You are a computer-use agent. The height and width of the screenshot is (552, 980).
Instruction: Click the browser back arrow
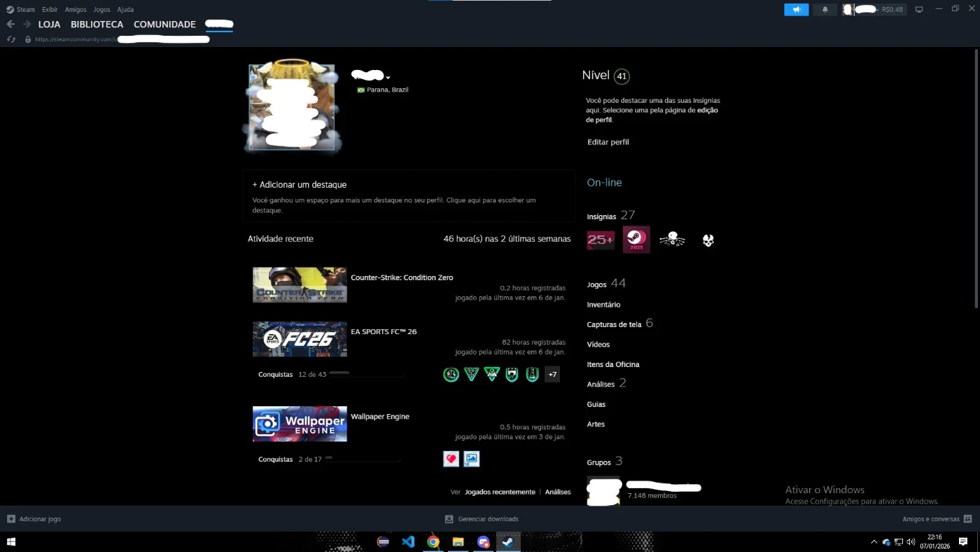10,25
